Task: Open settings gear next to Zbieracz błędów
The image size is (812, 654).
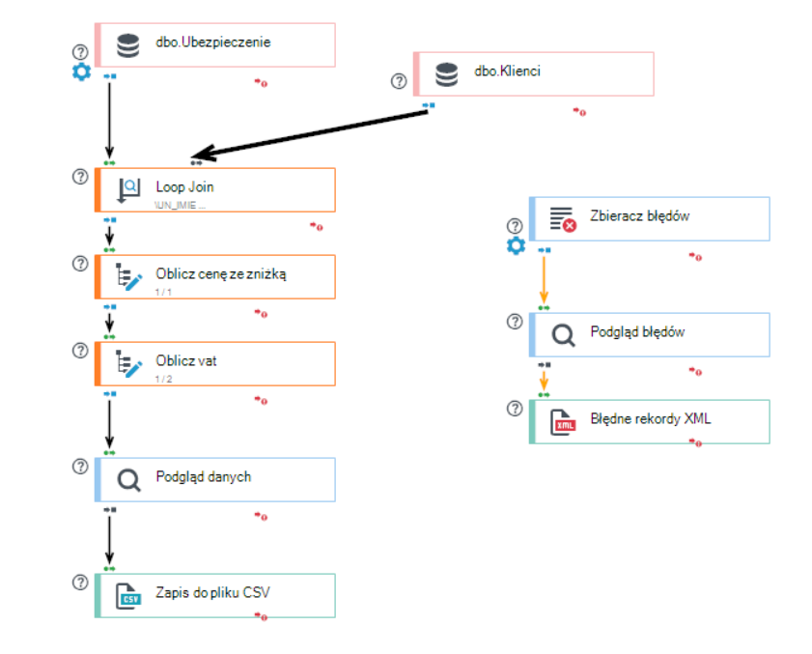Action: (x=516, y=245)
